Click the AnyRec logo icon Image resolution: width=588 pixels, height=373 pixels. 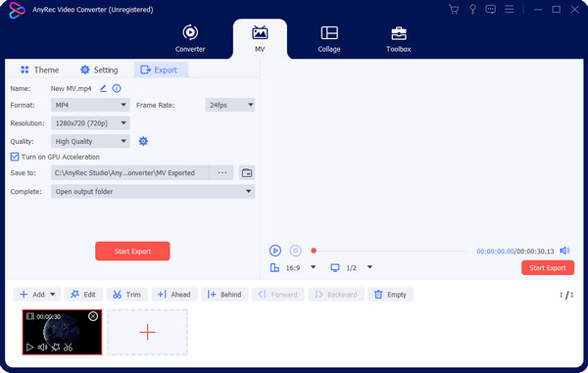click(x=17, y=10)
